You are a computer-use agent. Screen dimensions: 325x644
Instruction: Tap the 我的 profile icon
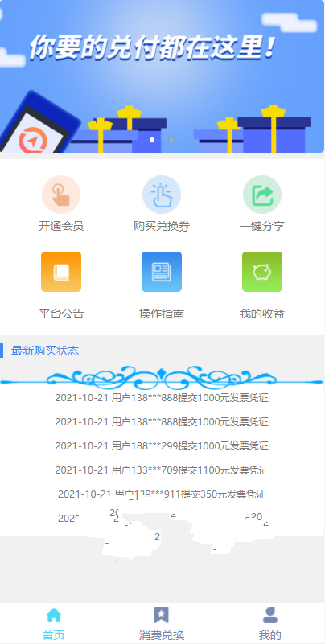pyautogui.click(x=270, y=615)
